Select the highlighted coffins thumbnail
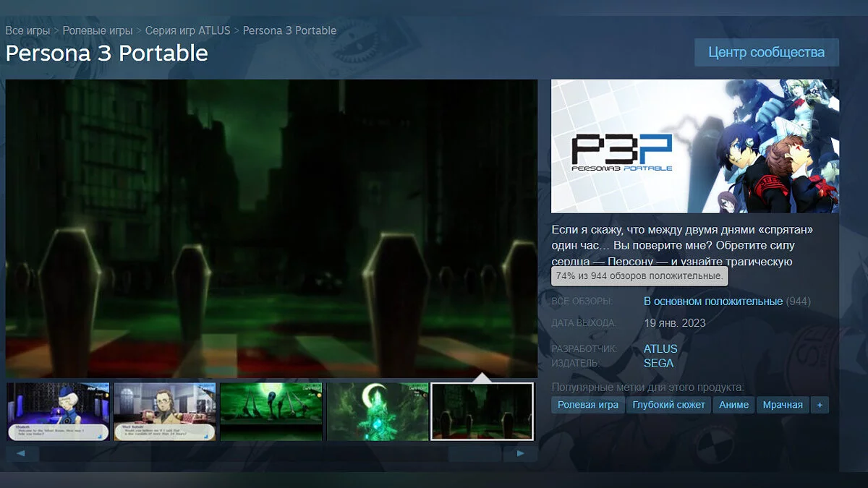The width and height of the screenshot is (868, 488). click(x=482, y=411)
